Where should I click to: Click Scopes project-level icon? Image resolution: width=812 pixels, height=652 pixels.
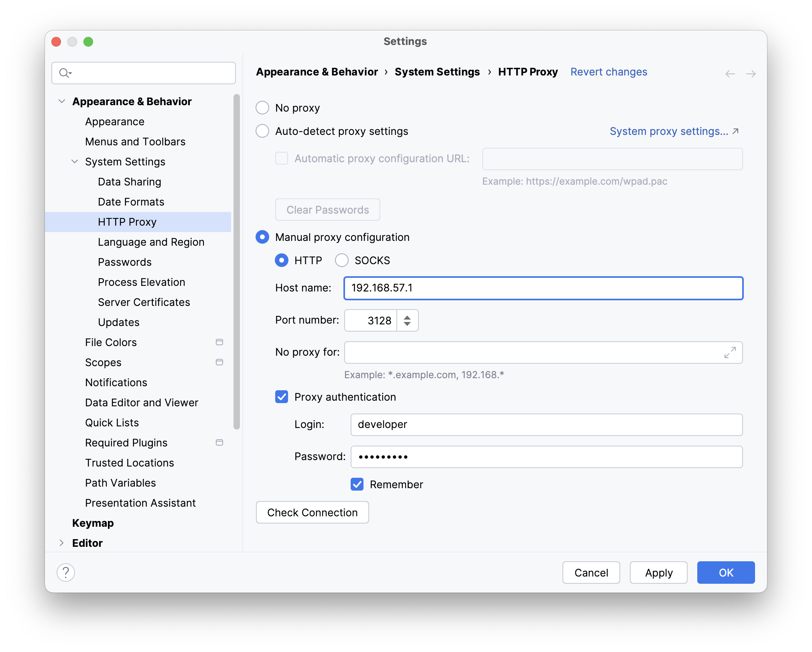219,362
